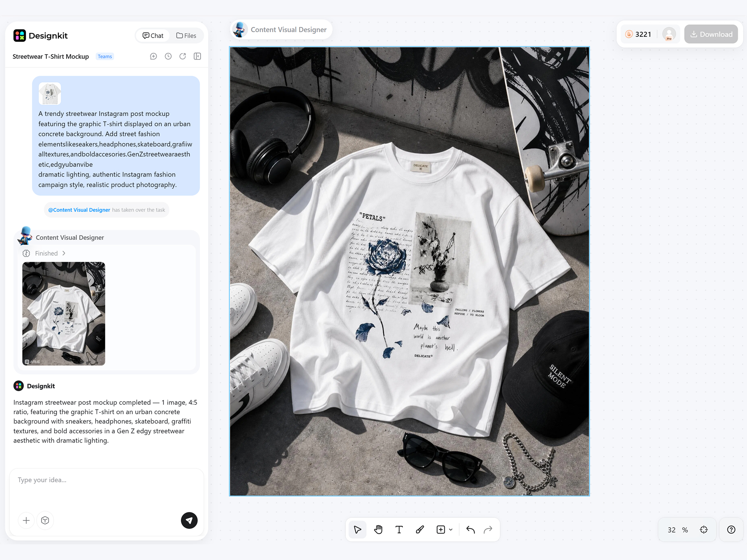
Task: Open the T-shirt thumbnail in user prompt
Action: coord(50,94)
